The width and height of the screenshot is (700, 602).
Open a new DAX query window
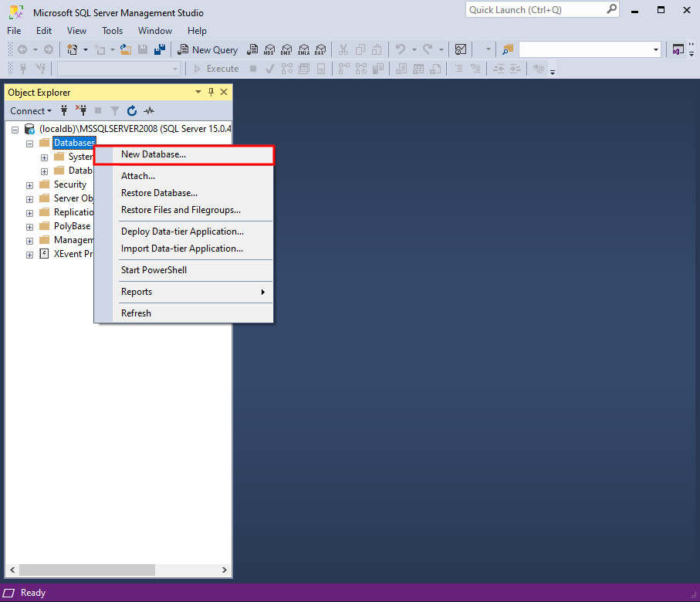point(320,49)
